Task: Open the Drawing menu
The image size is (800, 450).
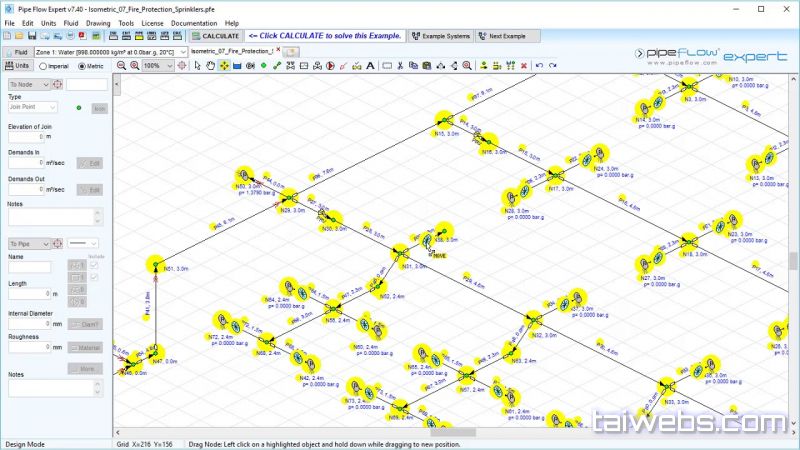Action: pyautogui.click(x=98, y=22)
